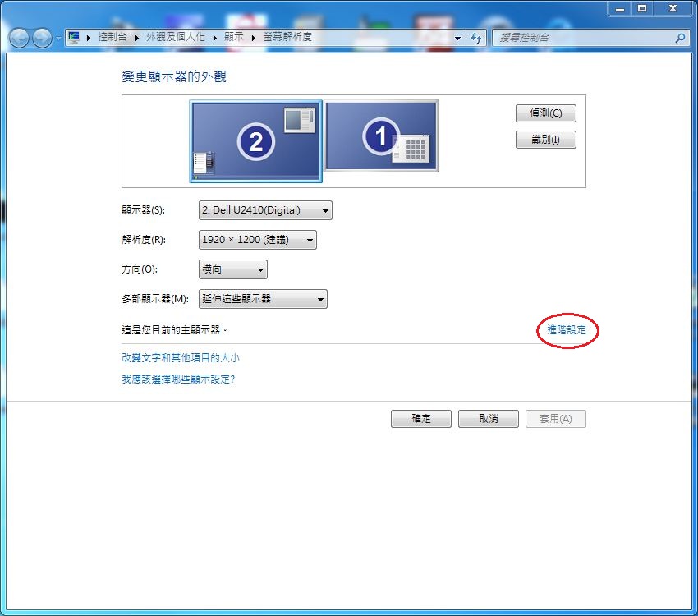
Task: Click the magnifier search icon
Action: [680, 39]
